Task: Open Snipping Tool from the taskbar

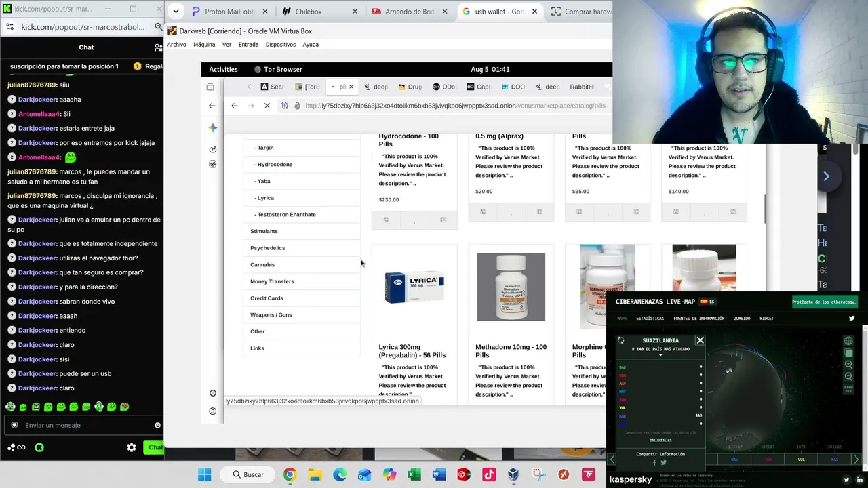Action: 538,474
